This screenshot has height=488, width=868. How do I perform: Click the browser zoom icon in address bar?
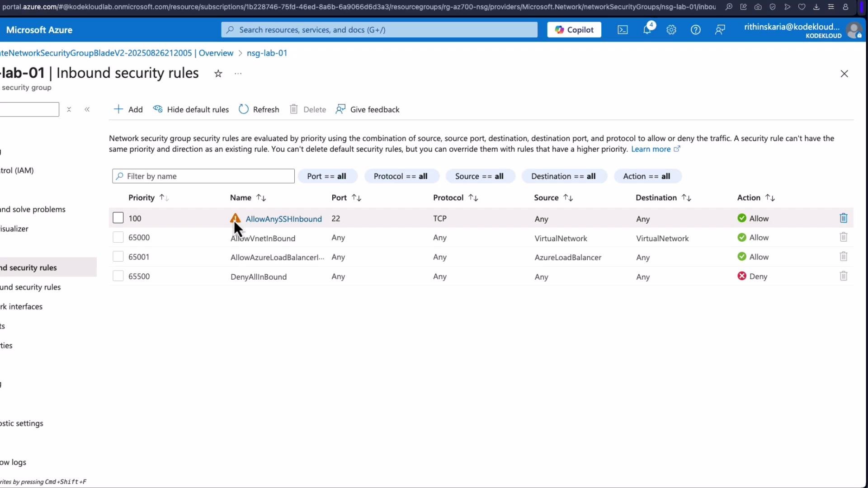tap(729, 7)
